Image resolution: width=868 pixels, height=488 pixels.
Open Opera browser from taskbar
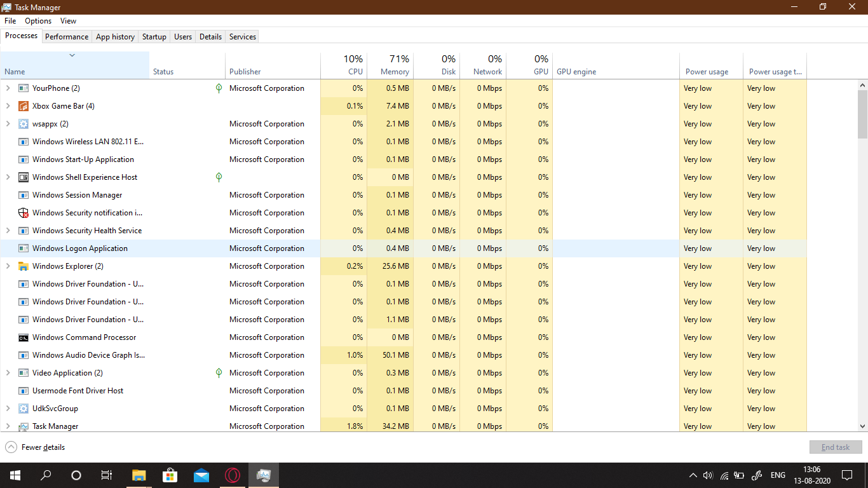pos(233,475)
